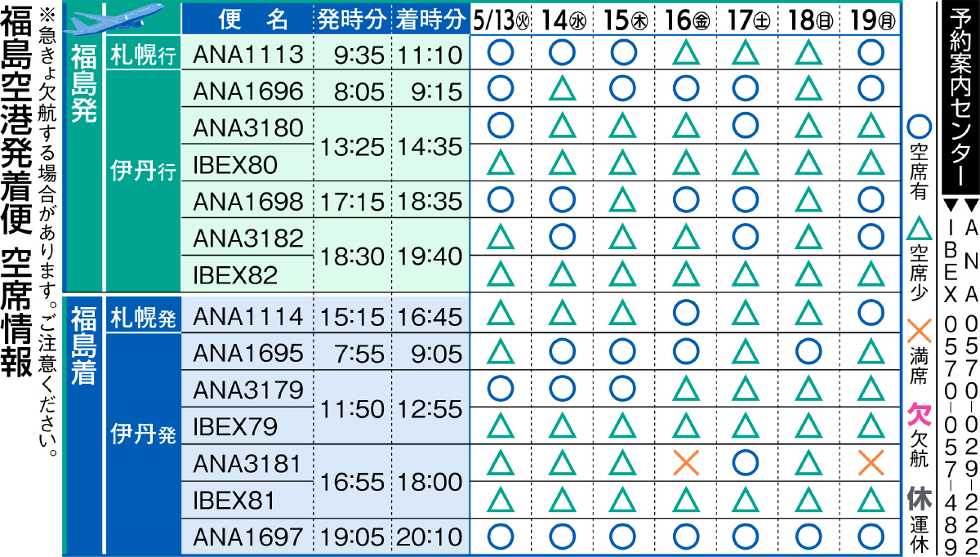
Task: Click the circle for ANA3180 on 5/13
Action: click(x=501, y=125)
